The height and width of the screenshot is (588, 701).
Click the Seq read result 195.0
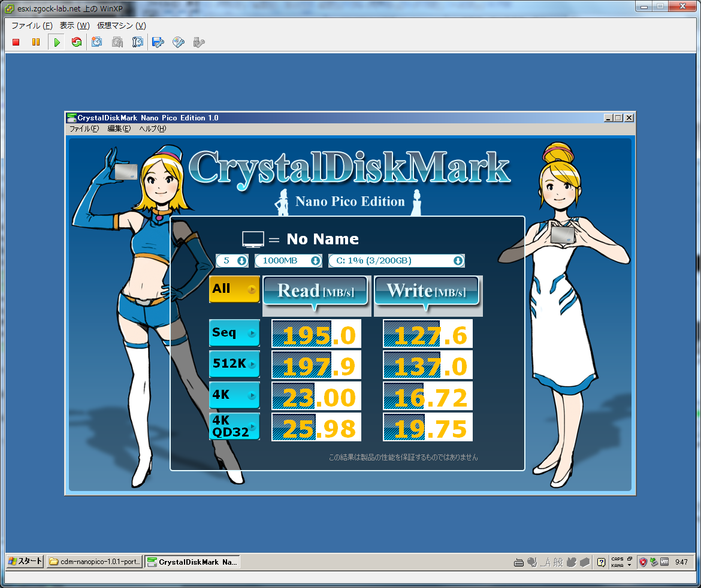click(316, 334)
